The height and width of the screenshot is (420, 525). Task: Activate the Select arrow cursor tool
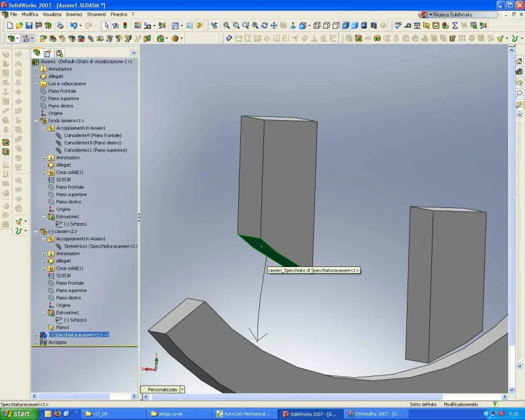[106, 26]
